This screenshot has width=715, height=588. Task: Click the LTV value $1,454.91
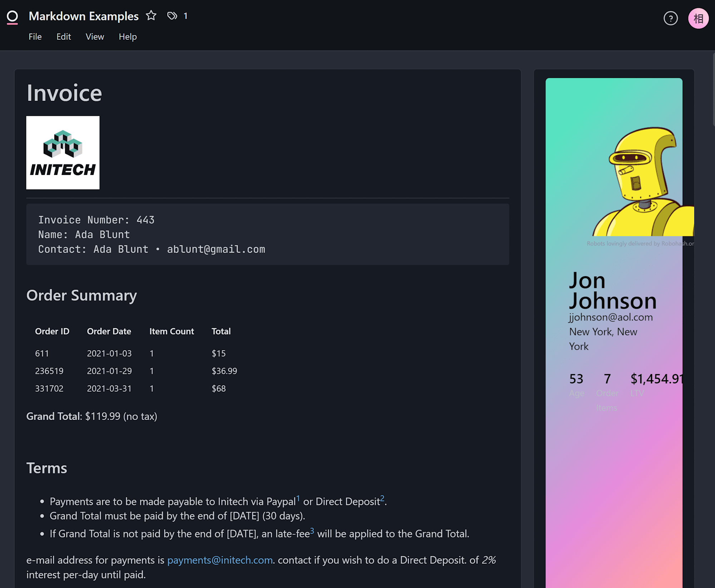657,378
